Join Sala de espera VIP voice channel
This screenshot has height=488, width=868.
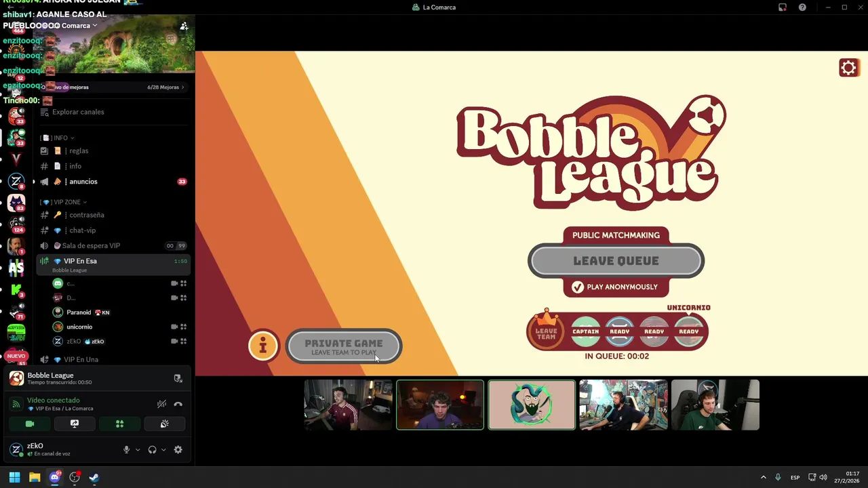(113, 245)
